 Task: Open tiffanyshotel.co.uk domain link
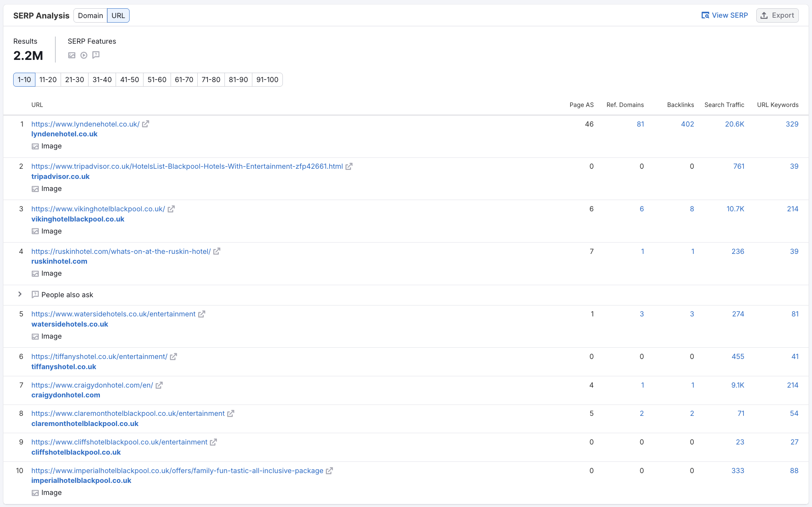(64, 367)
